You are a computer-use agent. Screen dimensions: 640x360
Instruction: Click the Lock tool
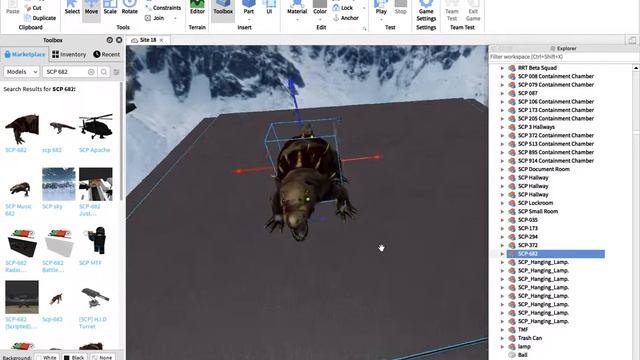(343, 8)
